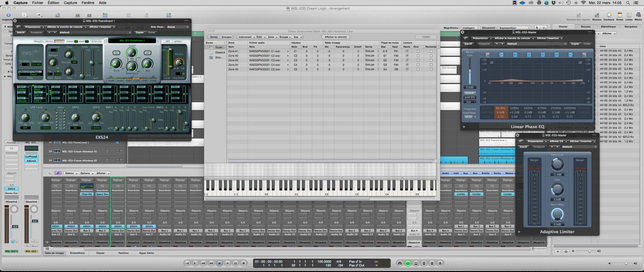Toggle the metronome click icon in the transport bar
Image resolution: width=644 pixels, height=272 pixels.
click(x=440, y=264)
